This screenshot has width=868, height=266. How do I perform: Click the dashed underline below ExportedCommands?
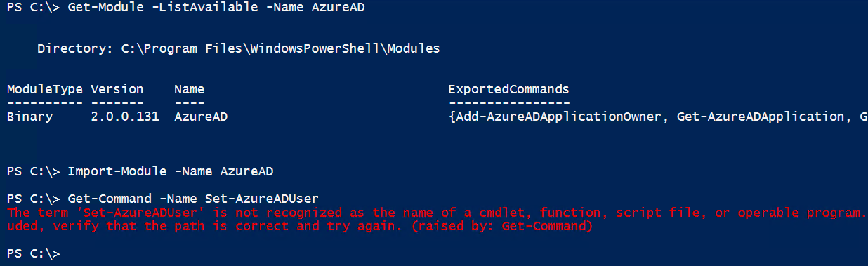click(x=508, y=102)
